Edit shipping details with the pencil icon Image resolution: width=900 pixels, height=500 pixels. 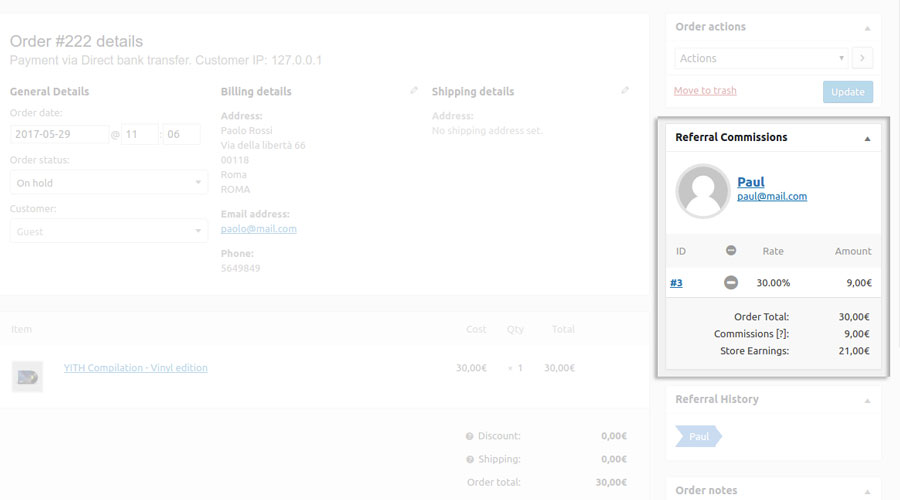point(625,91)
